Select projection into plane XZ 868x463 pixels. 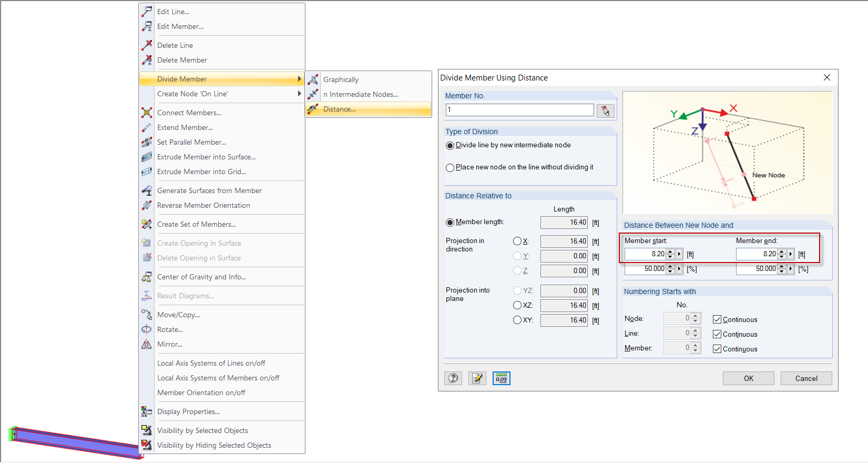point(517,305)
